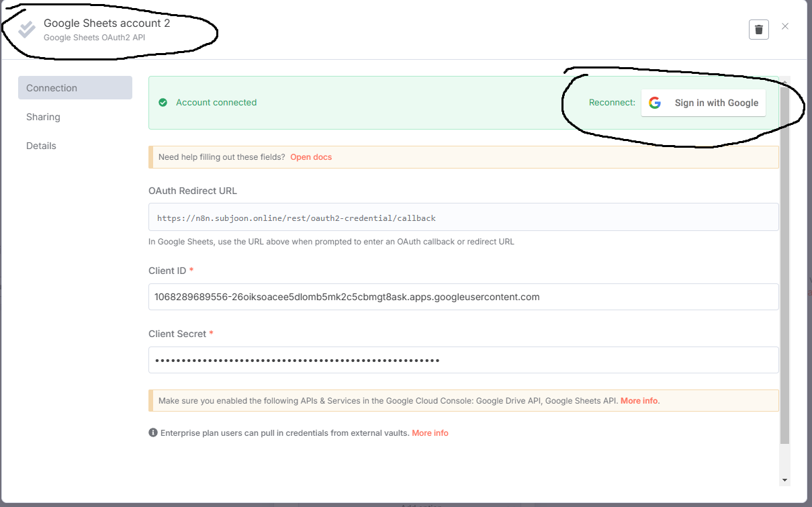Click the Need help filling out these fields text
Image resolution: width=812 pixels, height=507 pixels.
click(x=222, y=157)
